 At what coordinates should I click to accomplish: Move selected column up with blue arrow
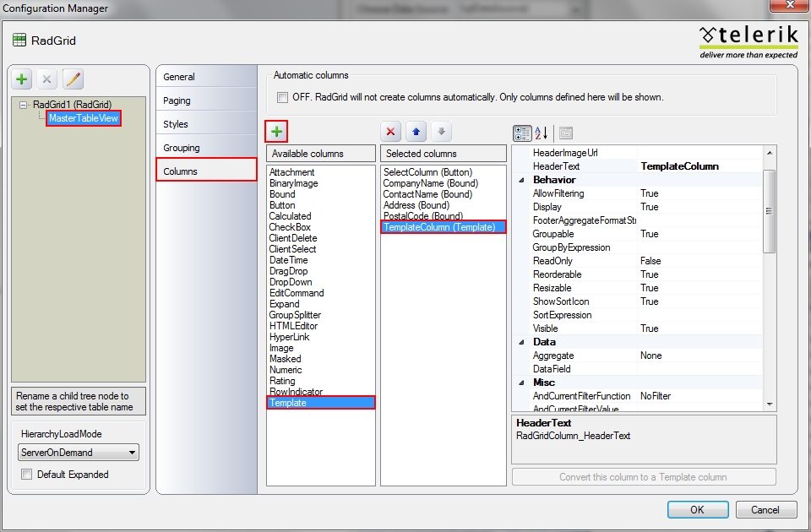pyautogui.click(x=416, y=132)
